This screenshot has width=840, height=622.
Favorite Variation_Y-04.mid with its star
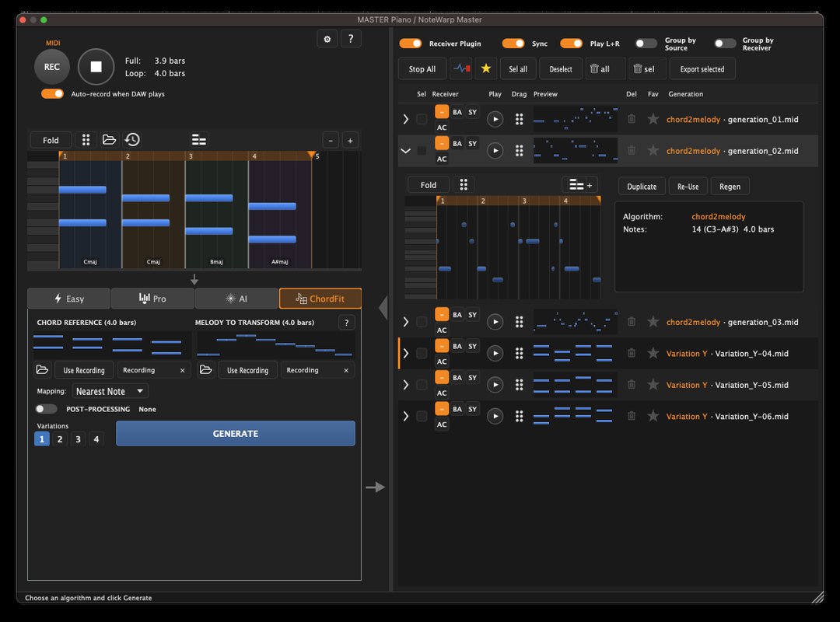pyautogui.click(x=653, y=354)
